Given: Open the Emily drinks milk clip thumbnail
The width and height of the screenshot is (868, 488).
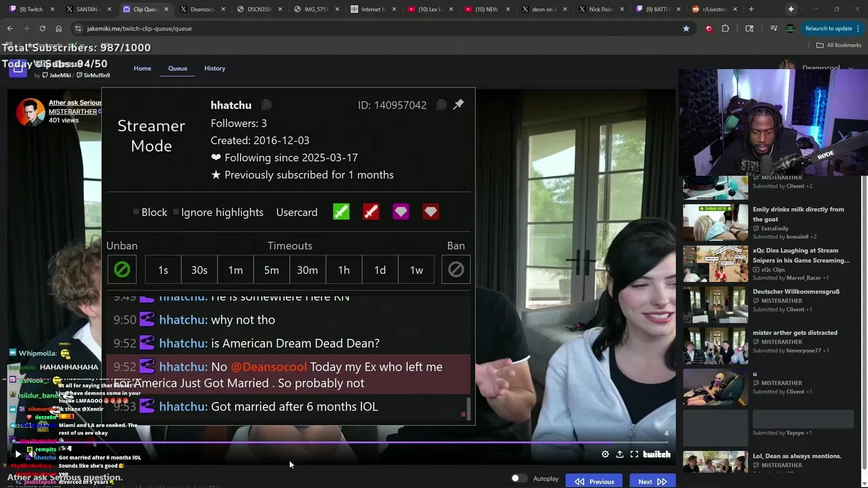Looking at the screenshot, I should pyautogui.click(x=715, y=223).
